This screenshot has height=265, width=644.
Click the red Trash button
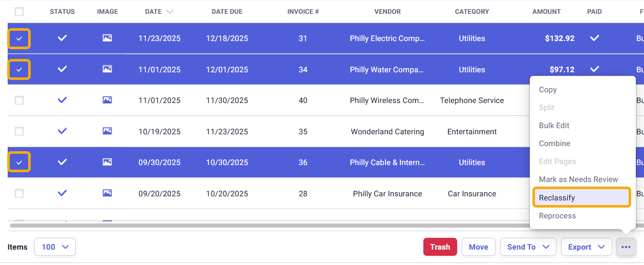coord(440,247)
